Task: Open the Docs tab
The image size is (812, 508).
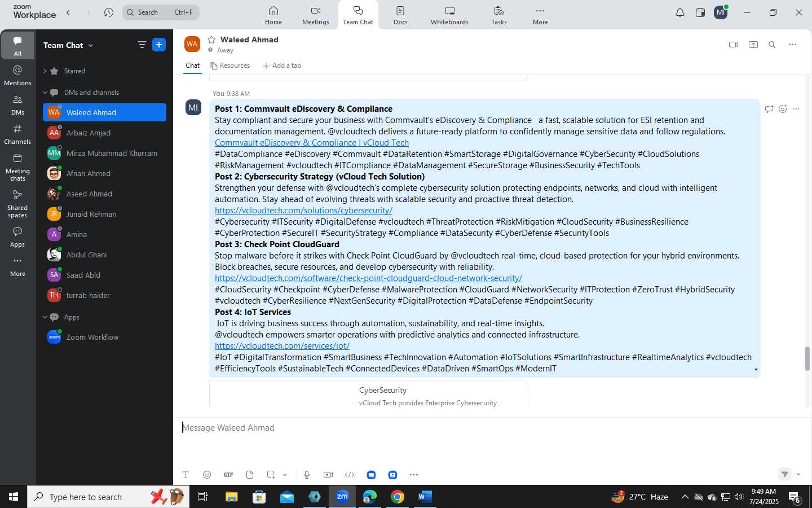Action: coord(400,15)
